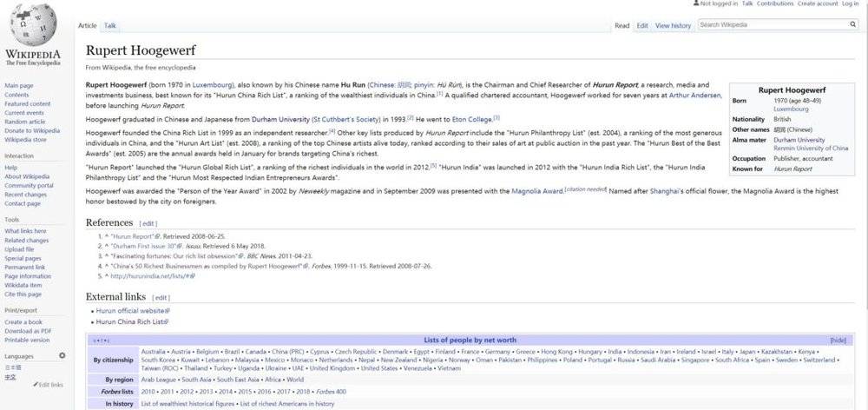The width and height of the screenshot is (868, 410).
Task: Click the Log in link
Action: pyautogui.click(x=850, y=3)
